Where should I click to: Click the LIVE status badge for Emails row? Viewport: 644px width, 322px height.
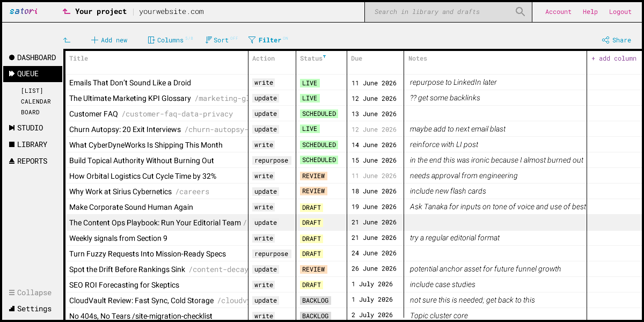pos(310,83)
